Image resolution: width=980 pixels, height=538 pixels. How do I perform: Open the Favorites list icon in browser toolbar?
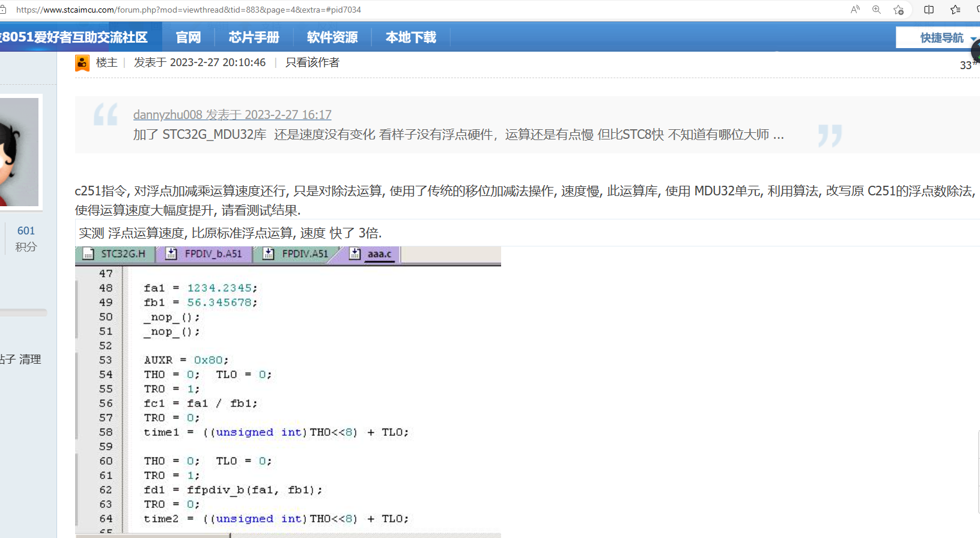click(x=955, y=10)
